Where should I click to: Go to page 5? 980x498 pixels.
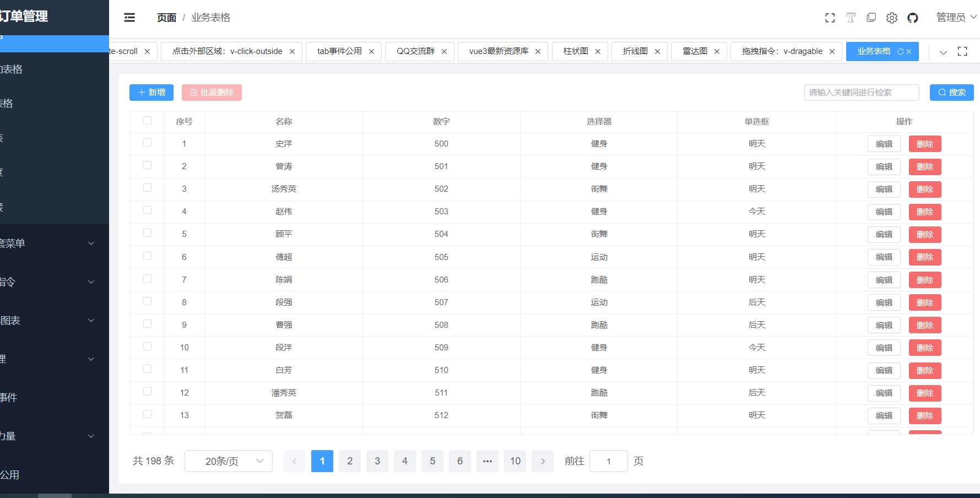pyautogui.click(x=432, y=461)
